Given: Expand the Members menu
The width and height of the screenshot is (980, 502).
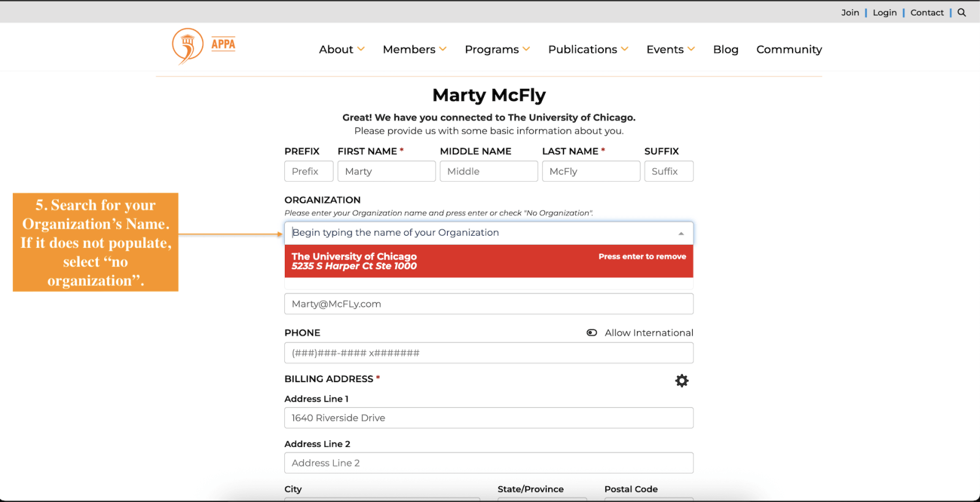Looking at the screenshot, I should tap(414, 50).
